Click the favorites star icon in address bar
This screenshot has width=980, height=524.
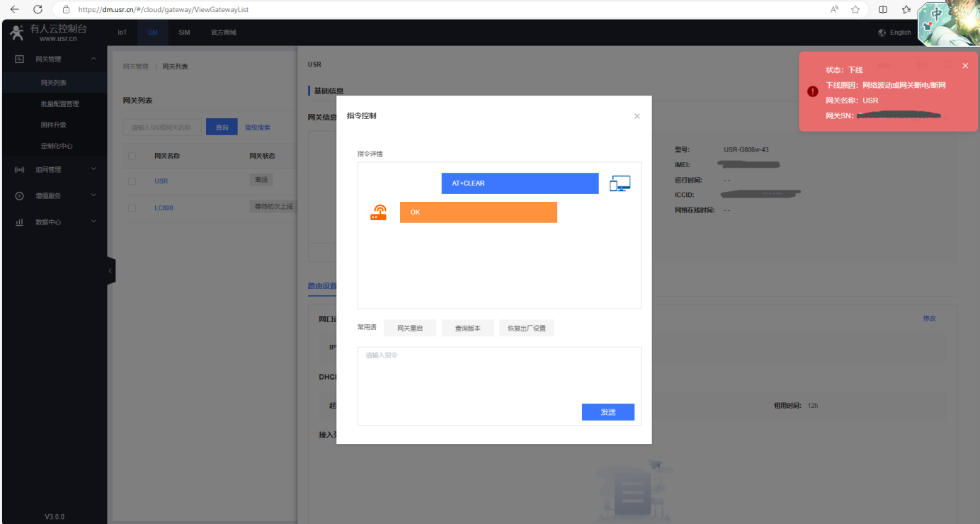pos(855,9)
